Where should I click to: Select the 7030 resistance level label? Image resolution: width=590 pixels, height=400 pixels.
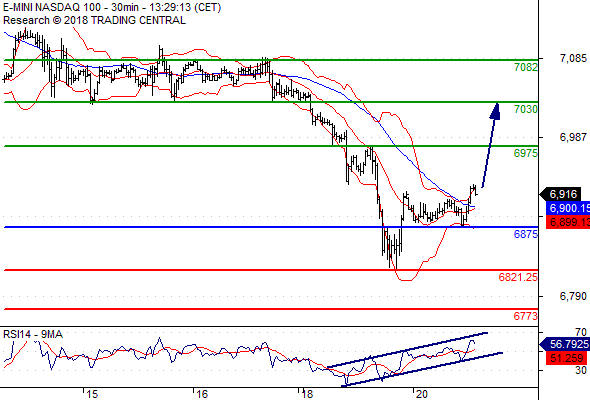(x=526, y=109)
